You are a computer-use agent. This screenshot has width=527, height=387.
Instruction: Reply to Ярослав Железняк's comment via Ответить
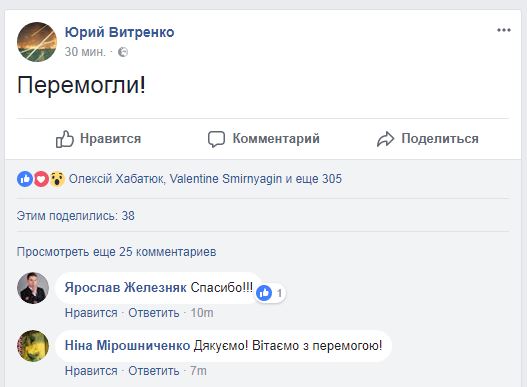pos(154,313)
